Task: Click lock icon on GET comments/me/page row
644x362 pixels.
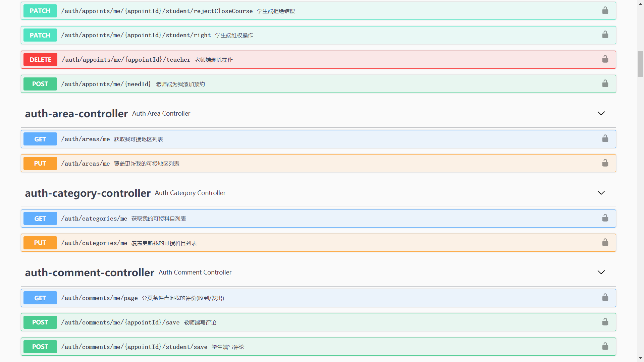Action: pyautogui.click(x=605, y=298)
